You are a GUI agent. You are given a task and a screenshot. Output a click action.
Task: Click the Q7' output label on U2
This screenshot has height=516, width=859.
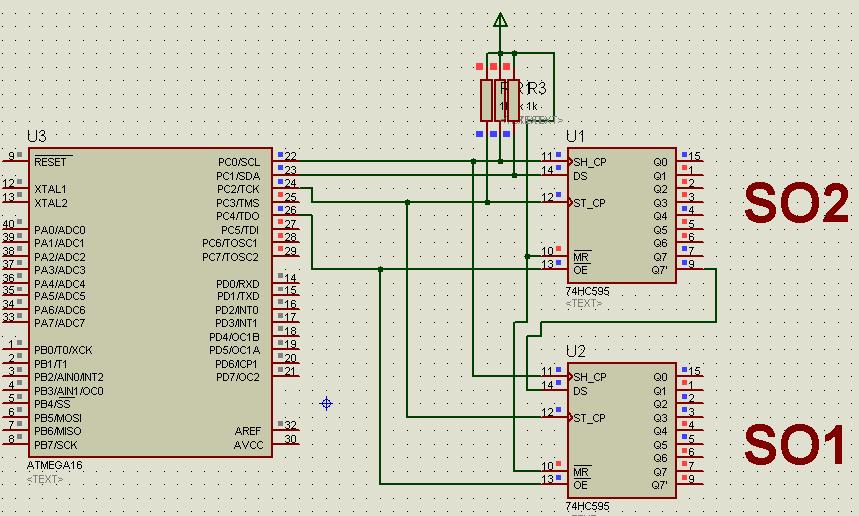click(660, 485)
